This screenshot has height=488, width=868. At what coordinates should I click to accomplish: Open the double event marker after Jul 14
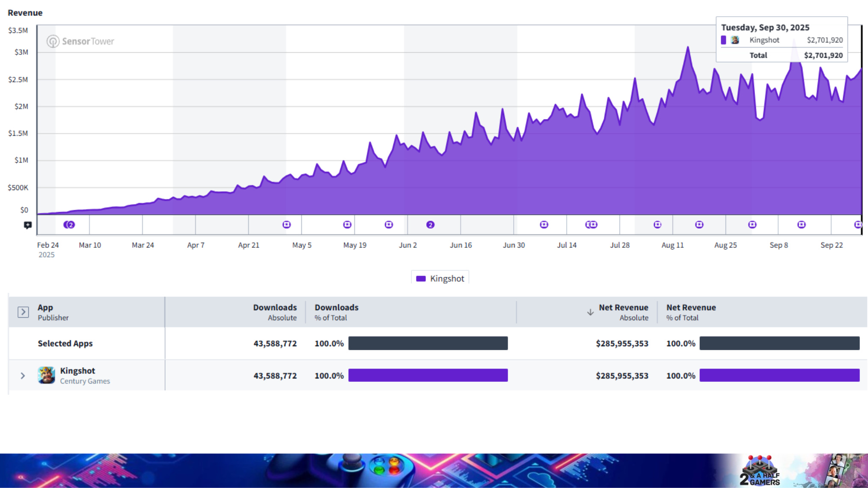pyautogui.click(x=592, y=225)
